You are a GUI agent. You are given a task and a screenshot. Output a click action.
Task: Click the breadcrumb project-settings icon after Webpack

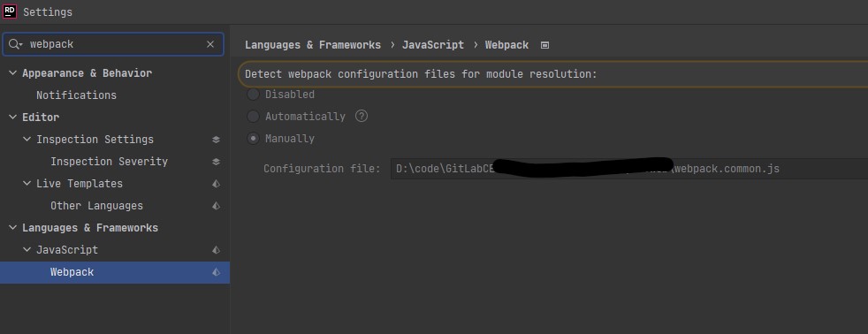pos(544,45)
